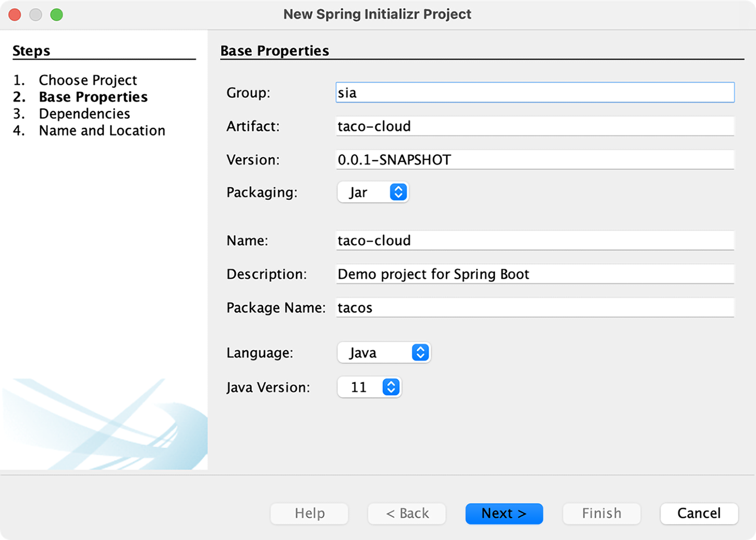This screenshot has height=540, width=756.
Task: Close the dialog with the red button
Action: (15, 15)
